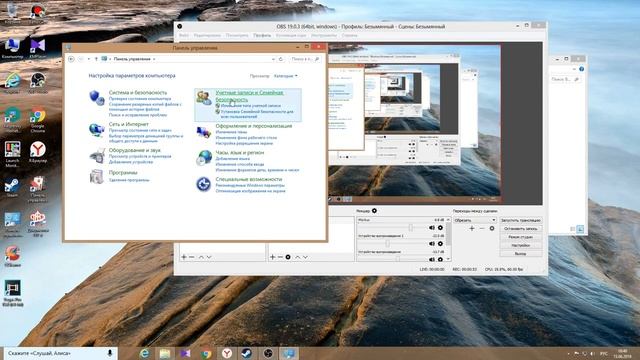Open the Профиль menu in OBS
The height and width of the screenshot is (360, 640).
pos(262,36)
